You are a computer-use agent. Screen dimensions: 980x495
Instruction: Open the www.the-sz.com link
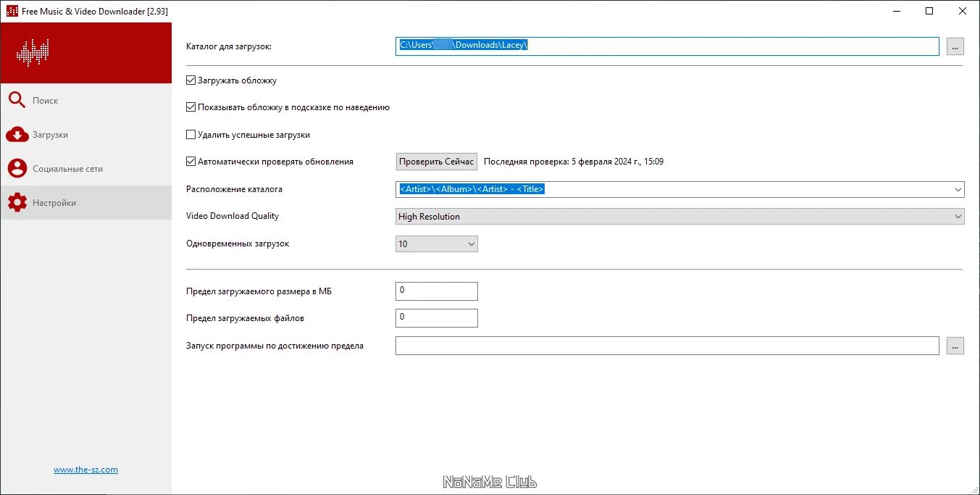click(85, 470)
